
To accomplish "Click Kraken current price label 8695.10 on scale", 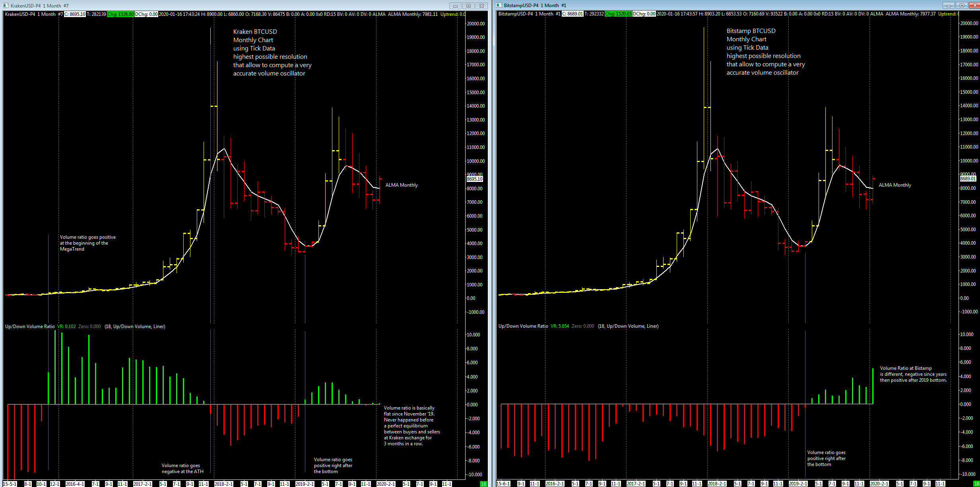I will (475, 179).
